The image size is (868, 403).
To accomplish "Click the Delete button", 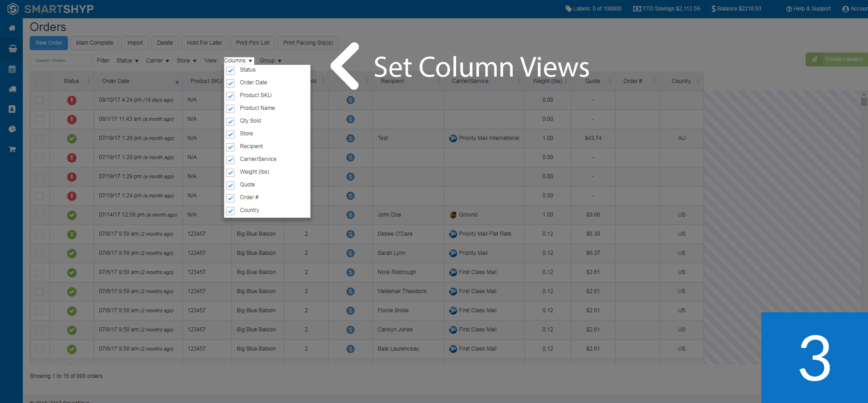I will [x=165, y=43].
